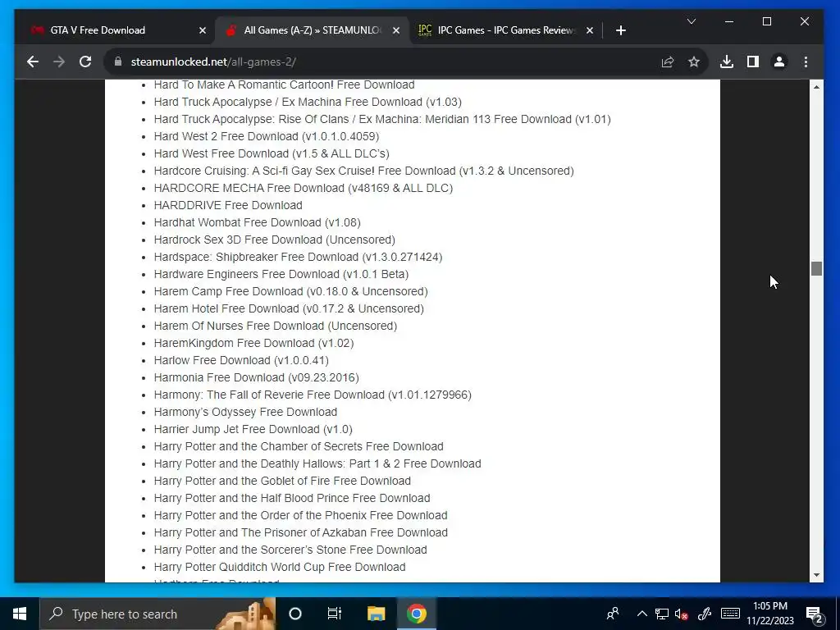The image size is (840, 630).
Task: Open Harry Potter Prisoner of Azkaban link
Action: pyautogui.click(x=300, y=532)
